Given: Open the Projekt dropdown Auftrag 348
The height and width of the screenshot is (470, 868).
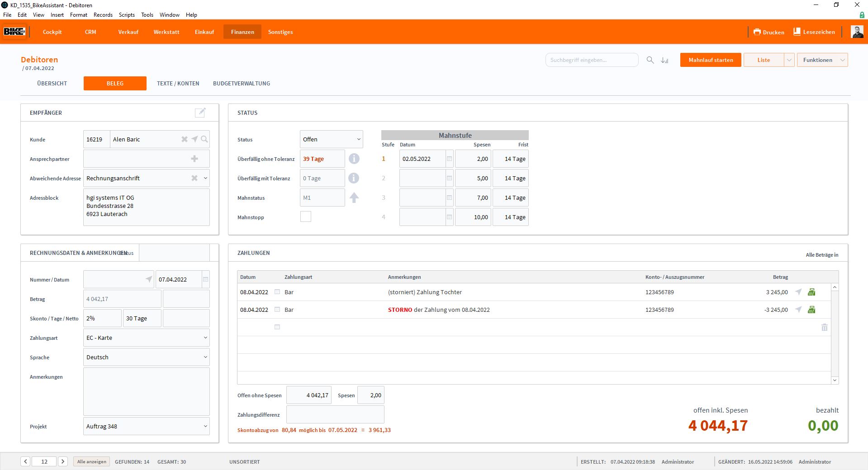Looking at the screenshot, I should tap(146, 426).
